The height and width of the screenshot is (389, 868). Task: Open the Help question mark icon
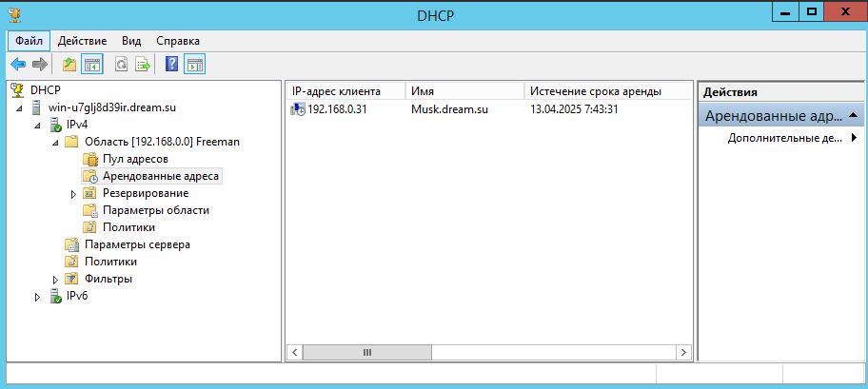[171, 65]
